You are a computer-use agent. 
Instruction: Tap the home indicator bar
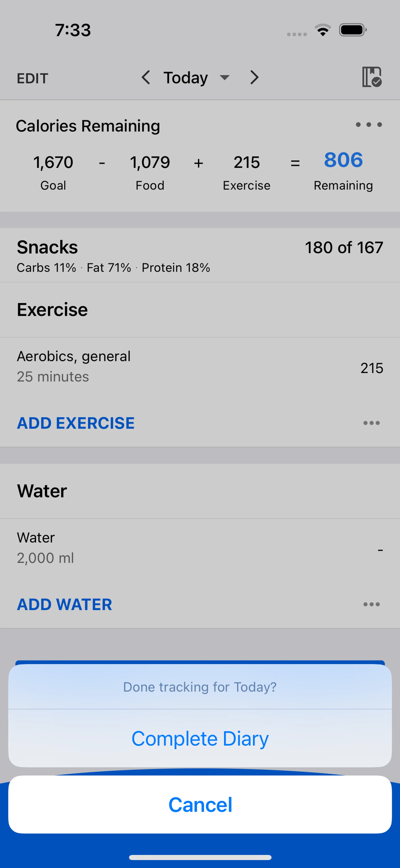(x=200, y=857)
